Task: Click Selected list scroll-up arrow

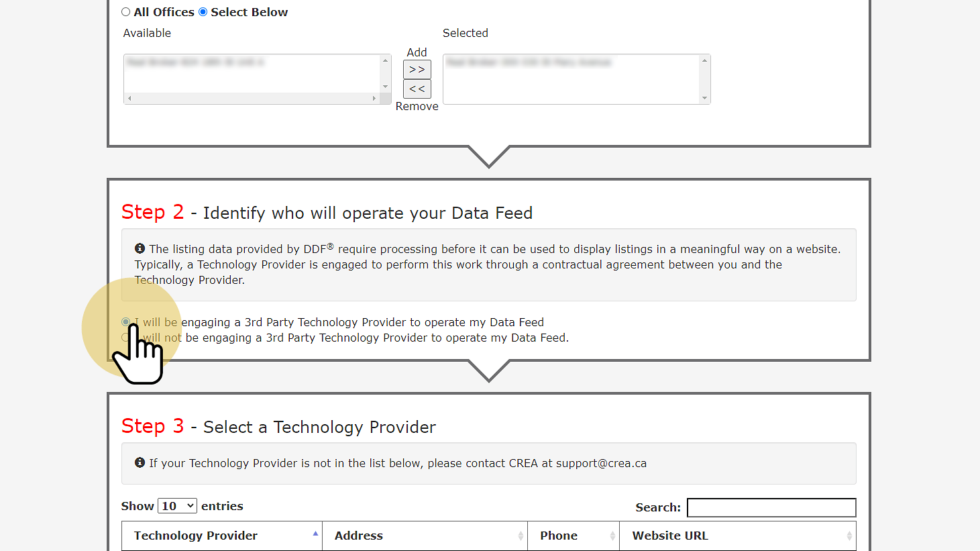Action: (x=704, y=60)
